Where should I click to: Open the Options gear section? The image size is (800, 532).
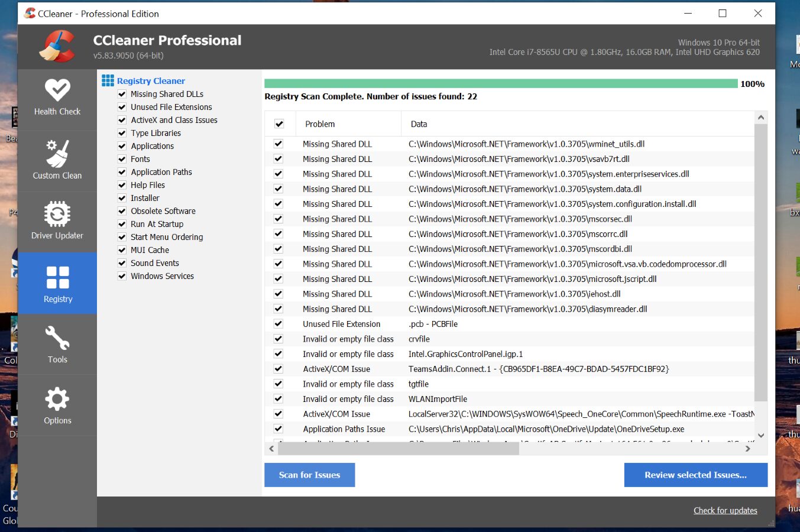point(57,406)
